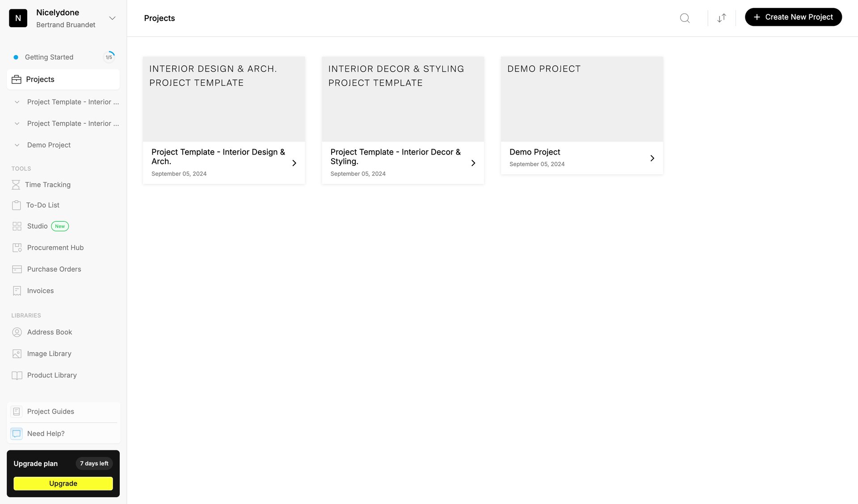This screenshot has height=504, width=858.
Task: Open the Procurement Hub
Action: 55,248
